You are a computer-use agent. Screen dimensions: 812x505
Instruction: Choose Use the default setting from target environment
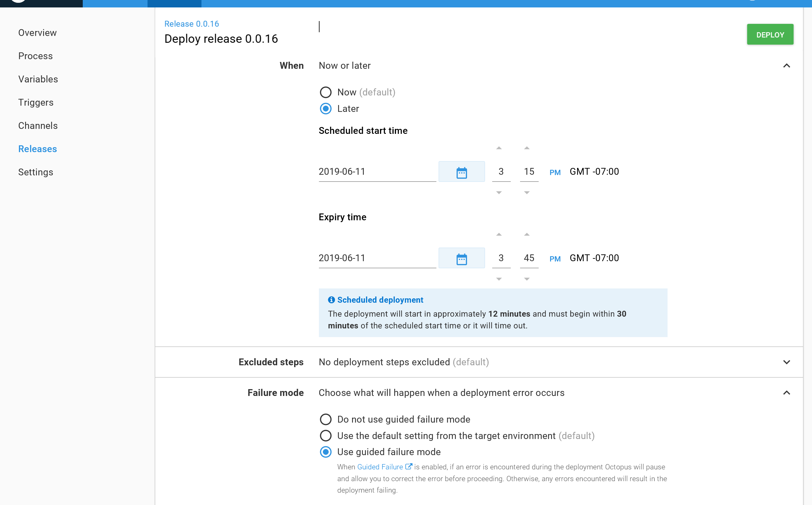tap(325, 436)
